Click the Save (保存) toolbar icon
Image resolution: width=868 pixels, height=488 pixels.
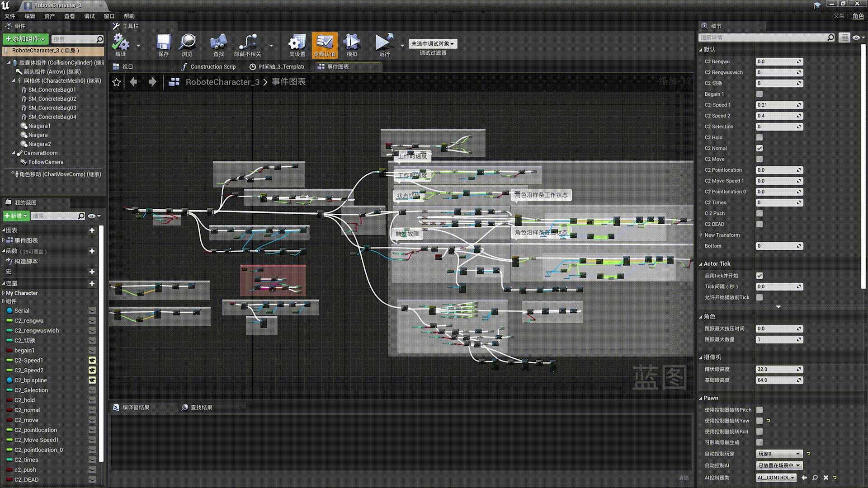click(x=163, y=44)
